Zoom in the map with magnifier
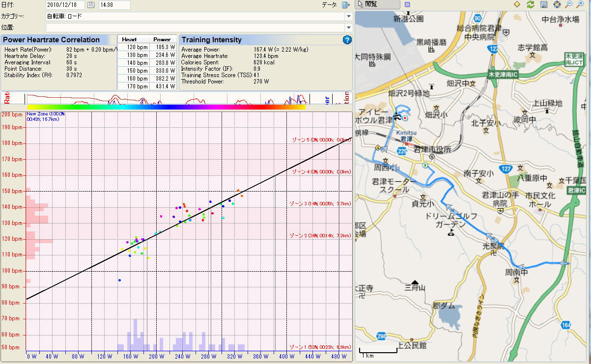Viewport: 591px width, 364px height. (581, 4)
